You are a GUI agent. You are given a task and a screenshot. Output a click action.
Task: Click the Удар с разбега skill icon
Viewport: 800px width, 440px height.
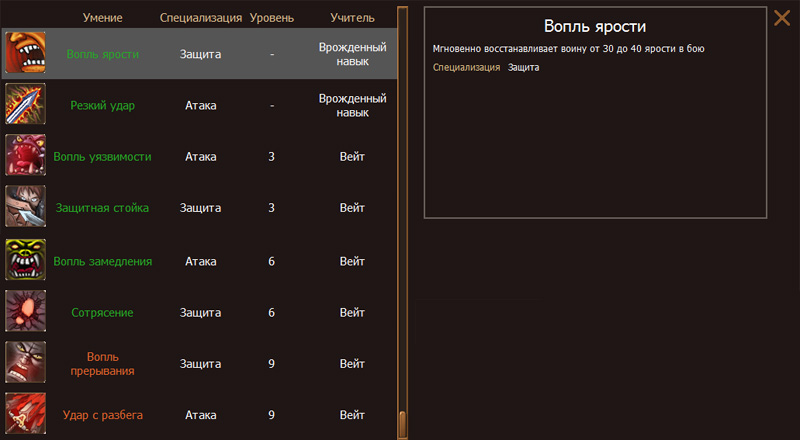pyautogui.click(x=26, y=413)
